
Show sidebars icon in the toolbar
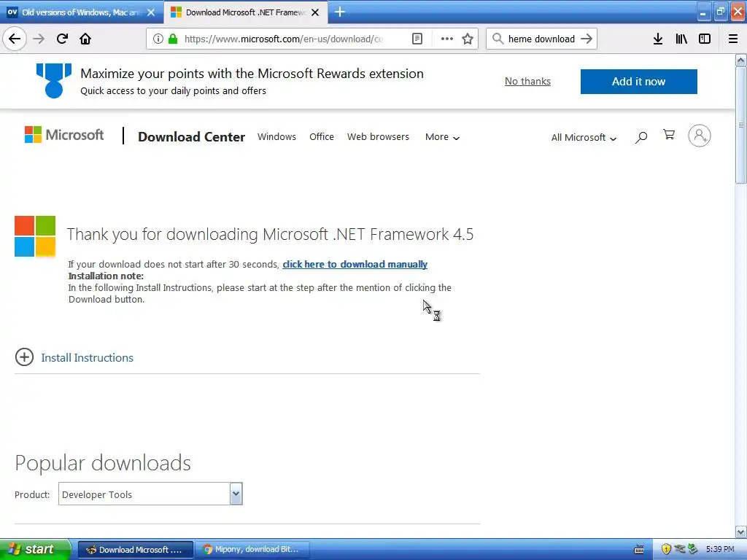(x=705, y=39)
